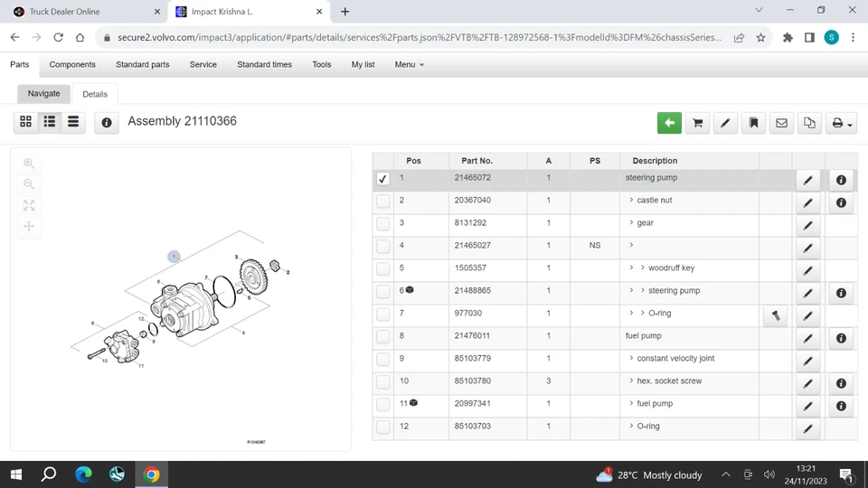Open Standard times menu
This screenshot has width=868, height=488.
click(x=264, y=65)
